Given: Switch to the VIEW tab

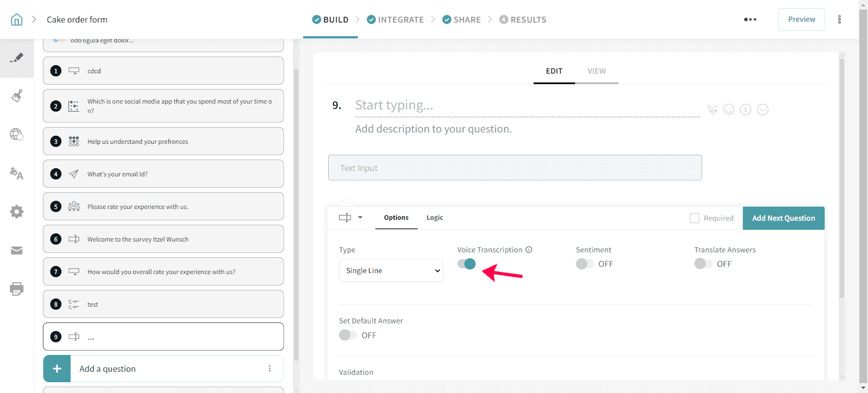Looking at the screenshot, I should tap(596, 71).
